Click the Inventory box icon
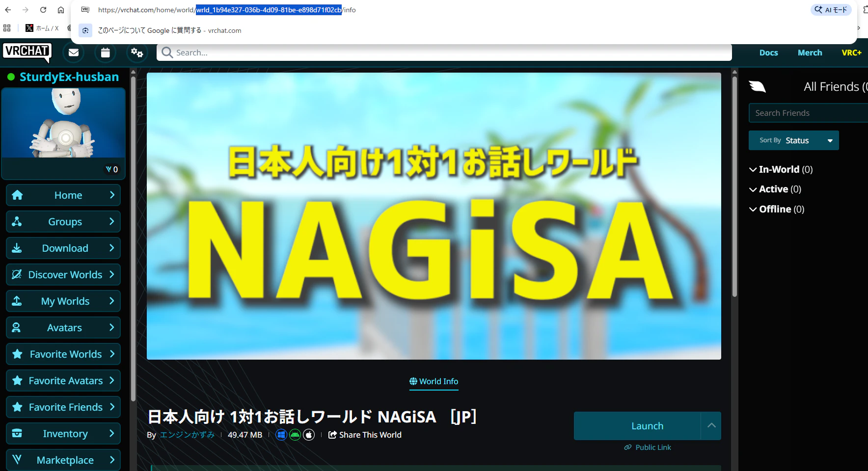Screen dimensions: 868x471 pos(17,433)
